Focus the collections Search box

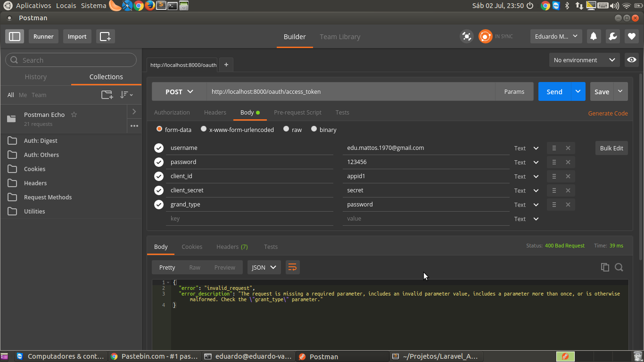tap(71, 60)
